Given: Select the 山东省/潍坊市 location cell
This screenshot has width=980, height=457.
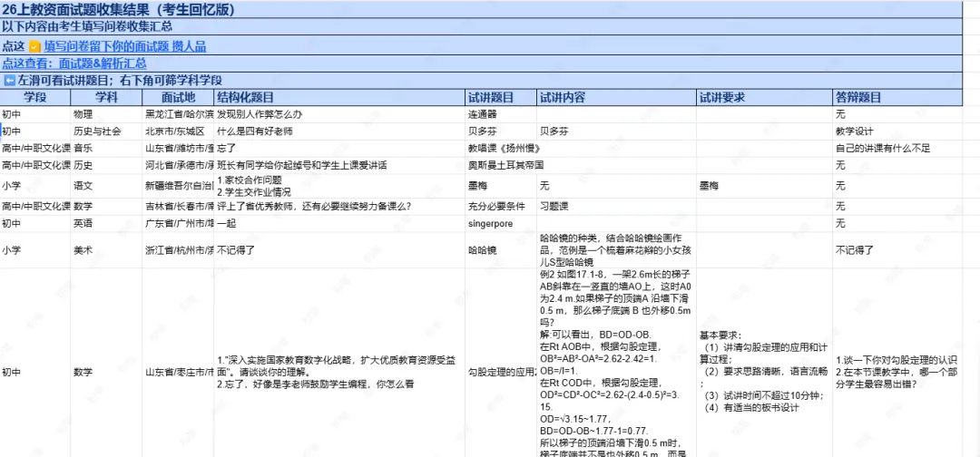Looking at the screenshot, I should pyautogui.click(x=178, y=149).
